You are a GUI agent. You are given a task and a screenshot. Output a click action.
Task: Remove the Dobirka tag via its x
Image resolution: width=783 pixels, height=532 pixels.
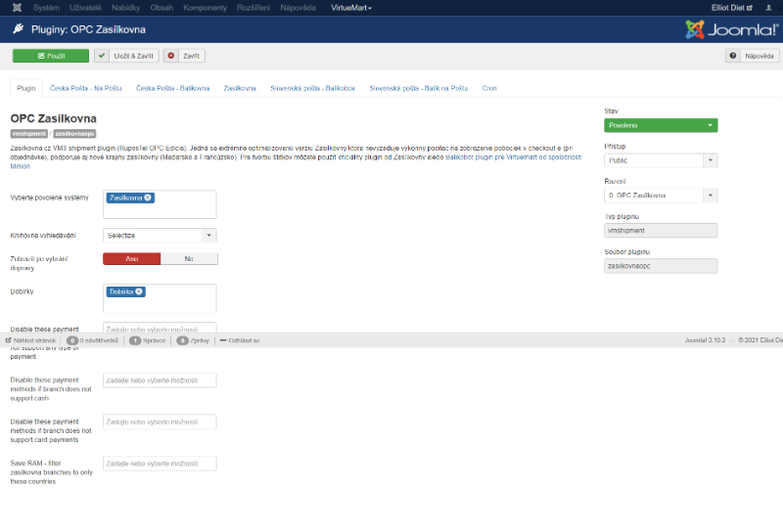(139, 291)
